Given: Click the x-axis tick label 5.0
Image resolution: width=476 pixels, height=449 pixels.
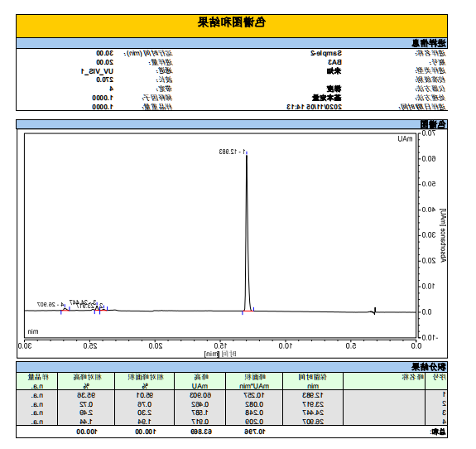Looking at the screenshot, I should point(351,346).
